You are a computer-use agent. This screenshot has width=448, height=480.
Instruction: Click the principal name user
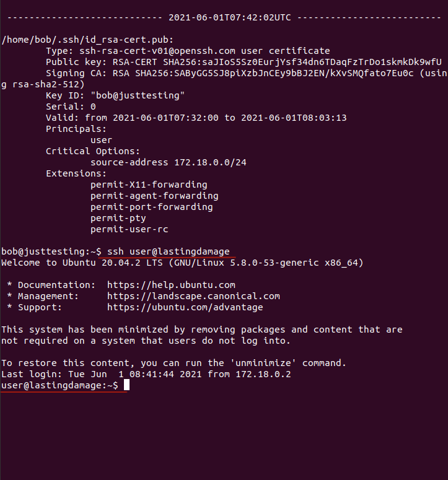click(x=102, y=140)
